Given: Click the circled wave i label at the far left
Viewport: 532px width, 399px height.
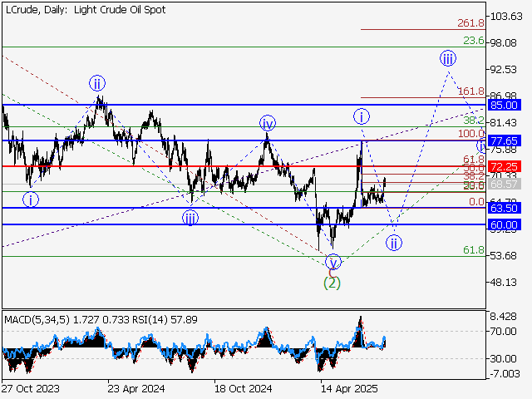Looking at the screenshot, I should tap(30, 199).
